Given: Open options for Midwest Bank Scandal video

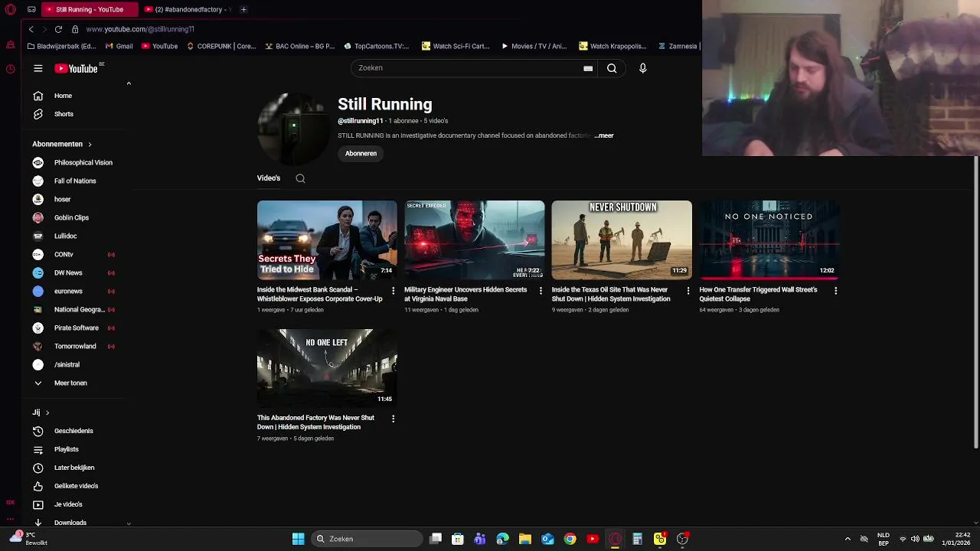Looking at the screenshot, I should pos(394,291).
